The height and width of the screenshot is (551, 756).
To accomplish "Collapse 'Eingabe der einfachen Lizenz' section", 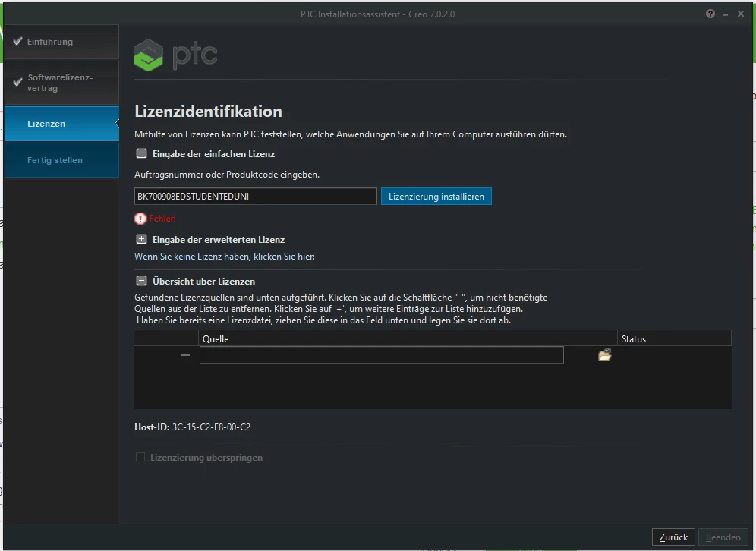I will pos(141,154).
